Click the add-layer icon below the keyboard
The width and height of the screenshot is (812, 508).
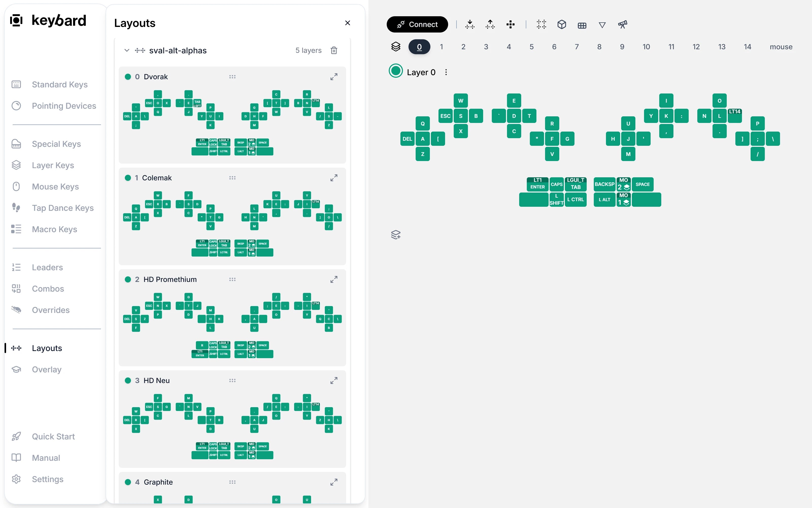(x=396, y=234)
